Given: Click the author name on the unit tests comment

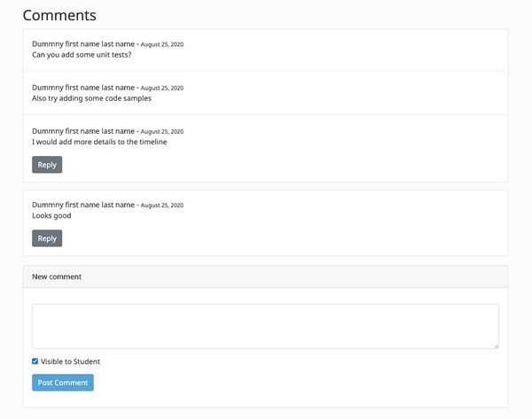Looking at the screenshot, I should pyautogui.click(x=82, y=43).
